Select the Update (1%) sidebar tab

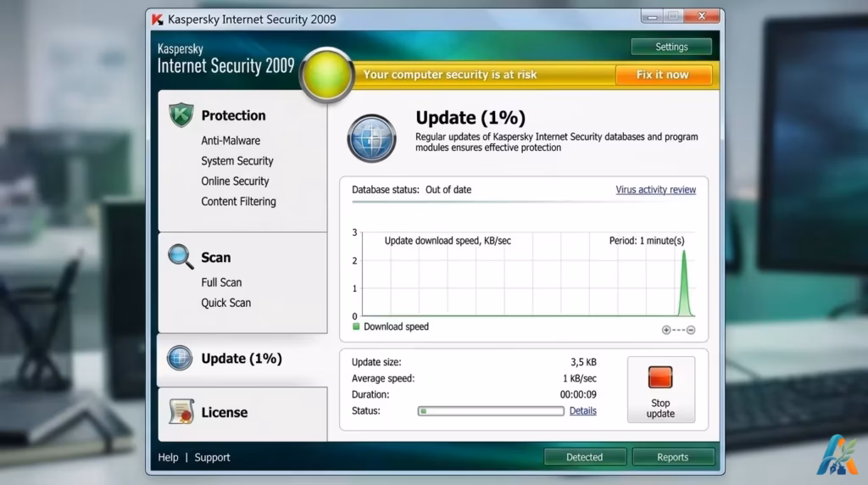pos(242,359)
